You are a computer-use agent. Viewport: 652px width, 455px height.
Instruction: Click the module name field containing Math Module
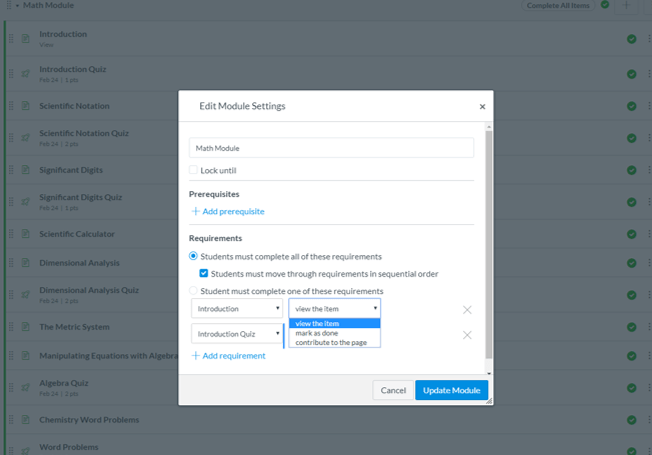(x=331, y=148)
